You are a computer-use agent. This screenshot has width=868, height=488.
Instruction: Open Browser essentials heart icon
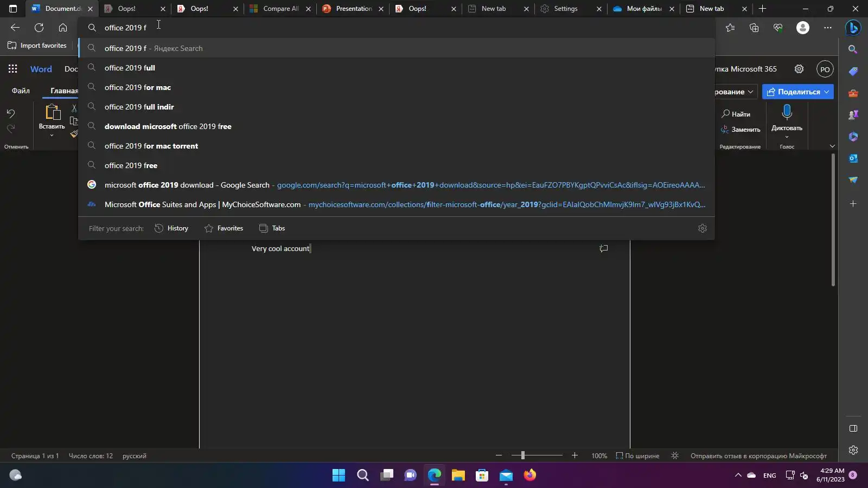(778, 28)
